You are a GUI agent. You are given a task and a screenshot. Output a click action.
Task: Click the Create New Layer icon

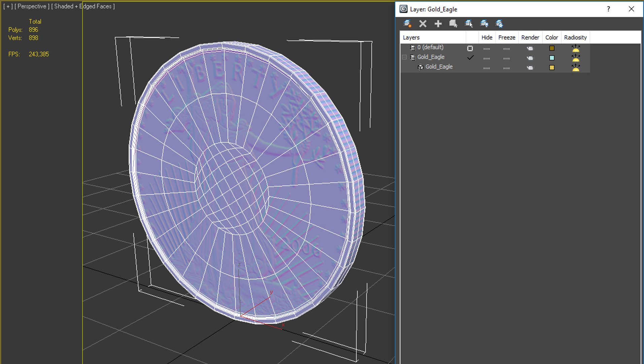(x=407, y=24)
